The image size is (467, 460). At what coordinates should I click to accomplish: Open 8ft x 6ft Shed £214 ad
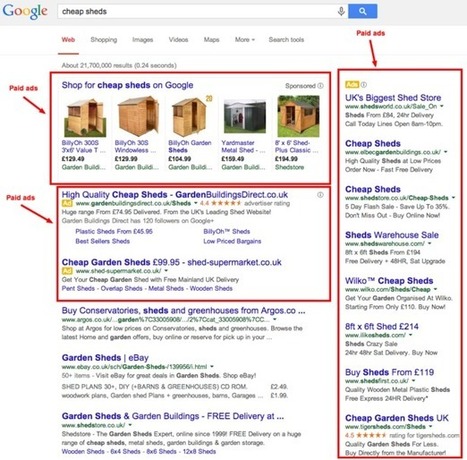pos(382,326)
